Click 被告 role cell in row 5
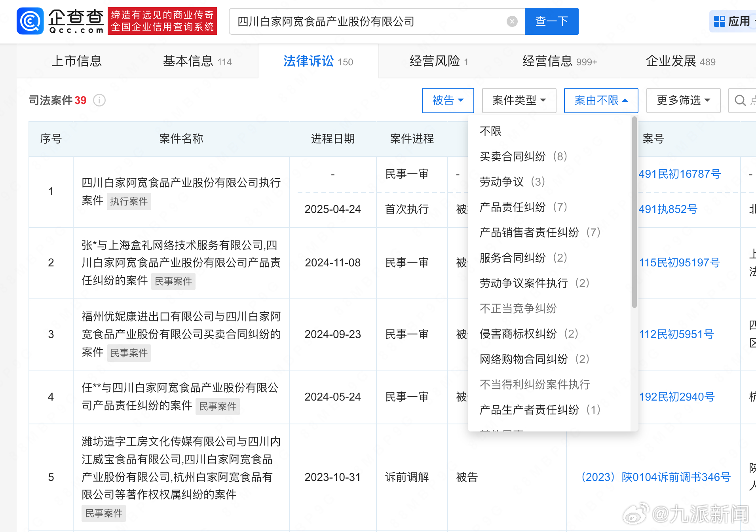 point(467,477)
